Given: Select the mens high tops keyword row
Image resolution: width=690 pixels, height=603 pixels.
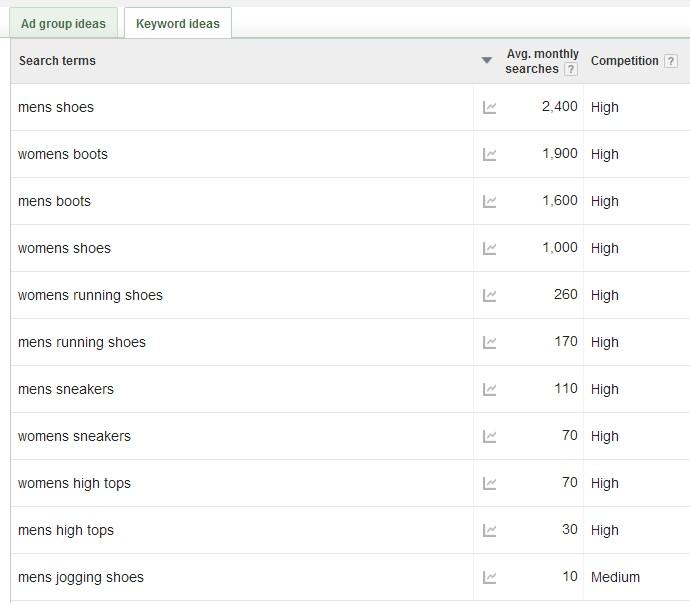Looking at the screenshot, I should click(66, 531).
